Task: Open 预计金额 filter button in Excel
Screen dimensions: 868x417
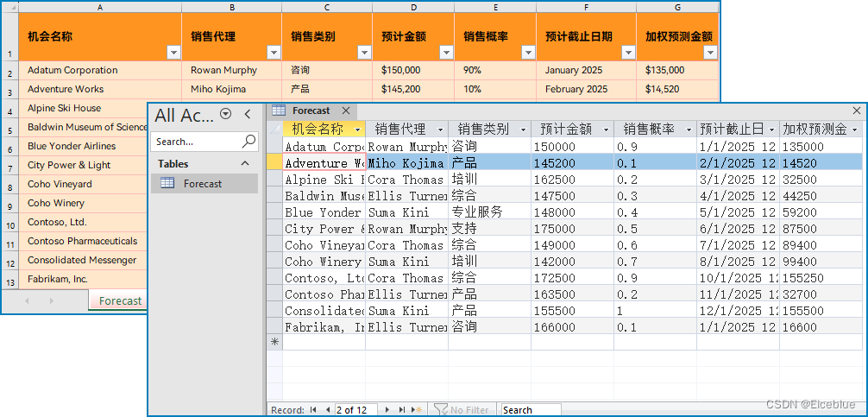Action: pyautogui.click(x=447, y=53)
